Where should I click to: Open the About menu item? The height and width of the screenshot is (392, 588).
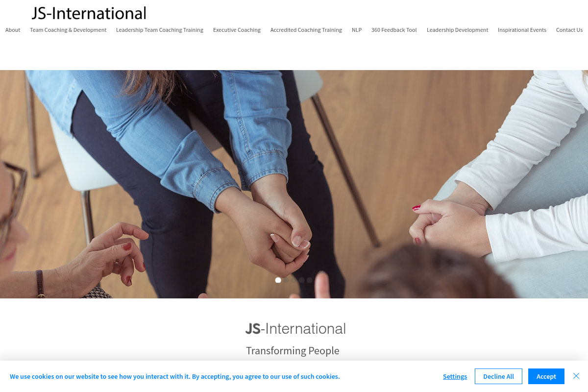click(x=13, y=30)
